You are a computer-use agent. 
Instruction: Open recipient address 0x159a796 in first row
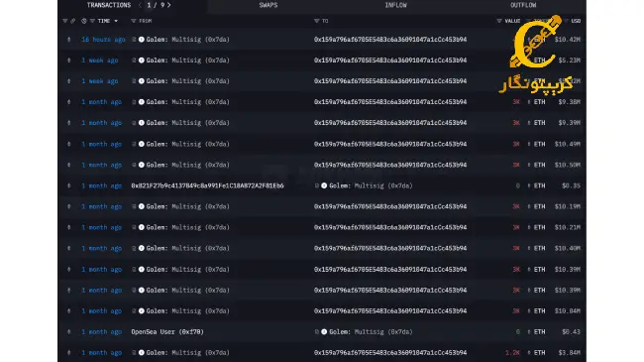[390, 40]
